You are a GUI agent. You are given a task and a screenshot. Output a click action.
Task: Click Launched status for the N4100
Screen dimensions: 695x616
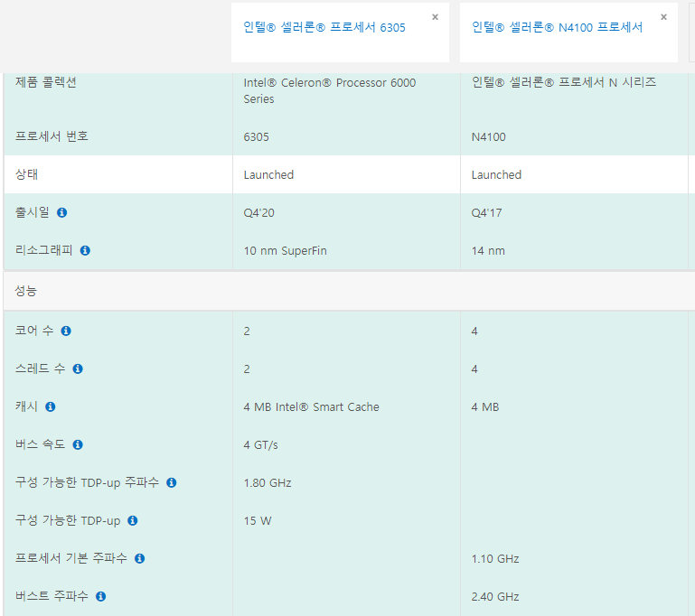(x=496, y=175)
